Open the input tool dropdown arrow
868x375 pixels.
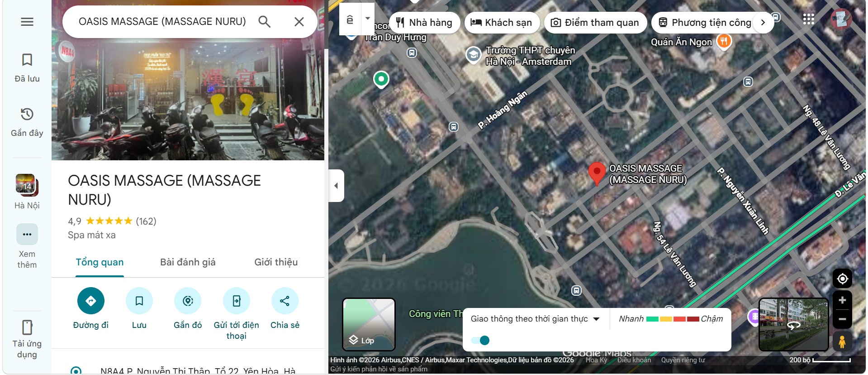pos(368,19)
